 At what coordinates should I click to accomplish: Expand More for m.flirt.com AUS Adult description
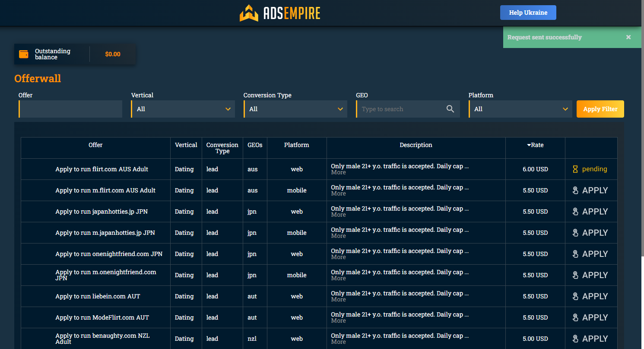[x=338, y=194]
